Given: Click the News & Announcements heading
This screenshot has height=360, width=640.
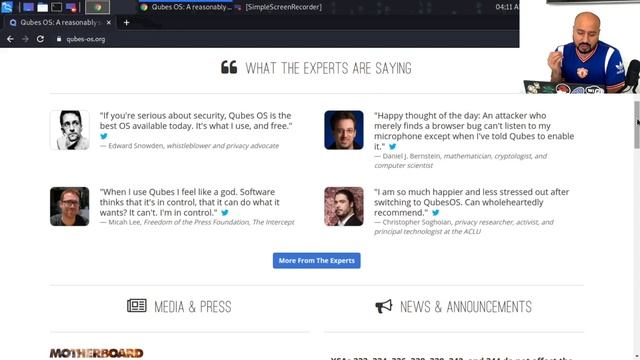Looking at the screenshot, I should tap(466, 307).
